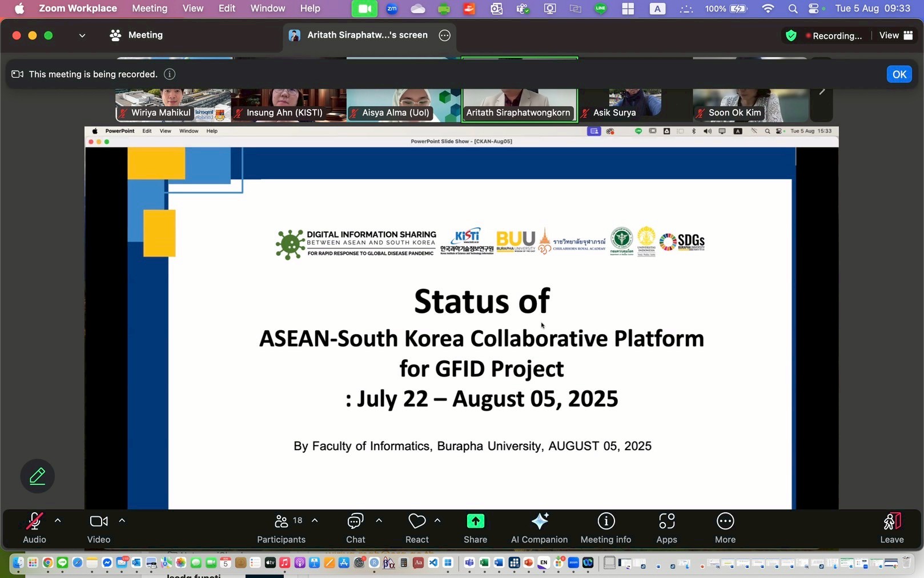
Task: Click the date and time clock
Action: pyautogui.click(x=873, y=9)
